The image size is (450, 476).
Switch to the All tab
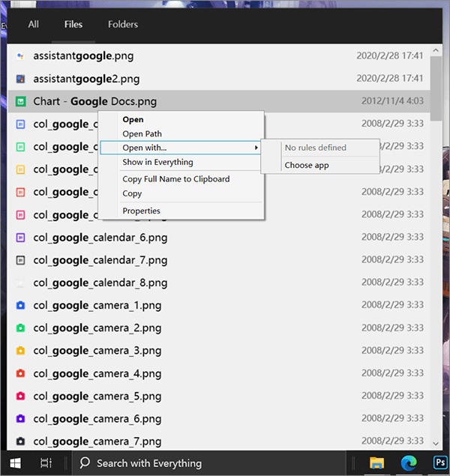click(x=34, y=24)
